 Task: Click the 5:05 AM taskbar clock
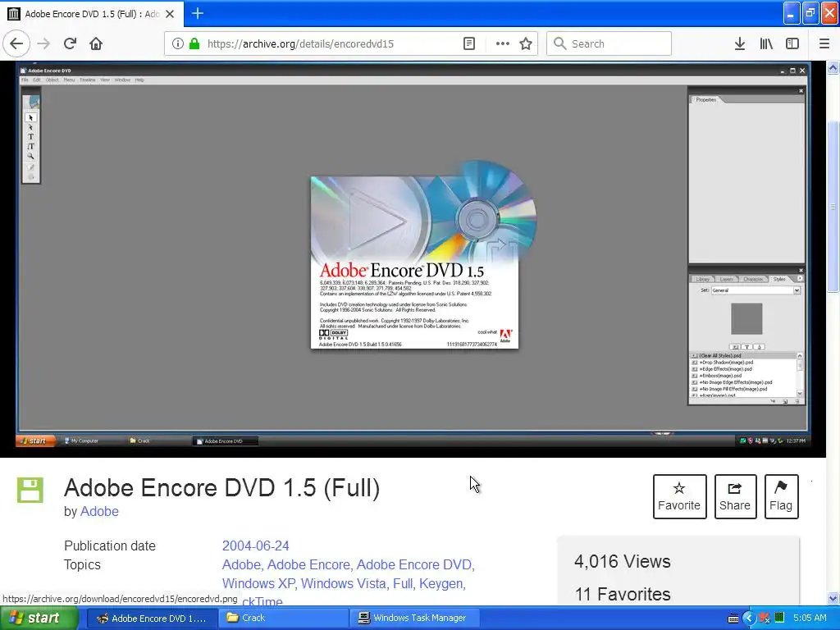(810, 619)
